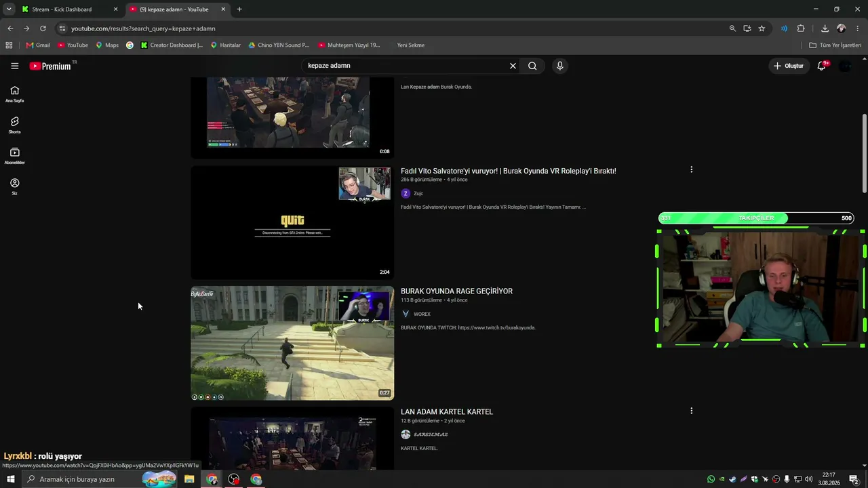Open the Chrome three-dot menu
This screenshot has height=488, width=868.
click(x=858, y=28)
